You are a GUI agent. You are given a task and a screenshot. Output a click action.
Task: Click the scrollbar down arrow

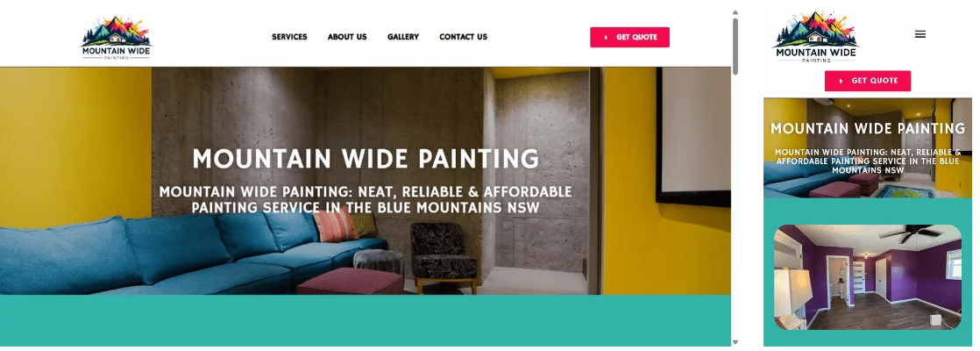coord(735,342)
